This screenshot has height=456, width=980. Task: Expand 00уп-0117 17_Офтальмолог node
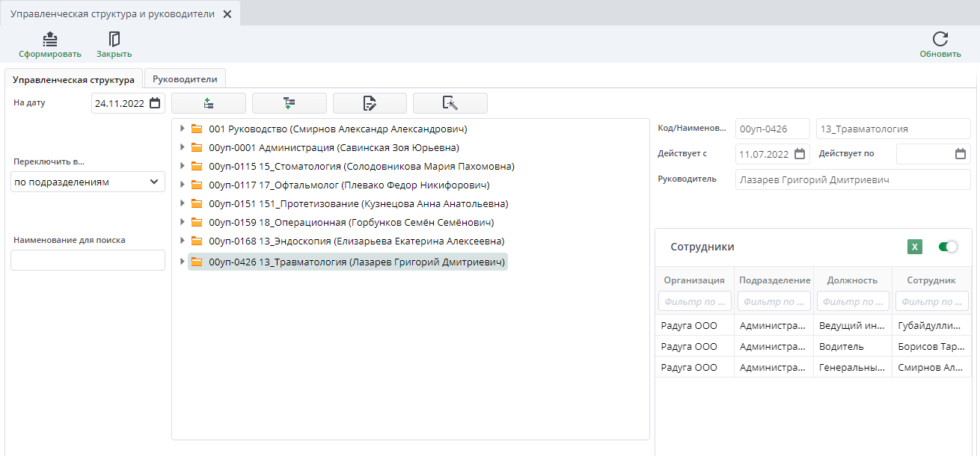pyautogui.click(x=182, y=185)
